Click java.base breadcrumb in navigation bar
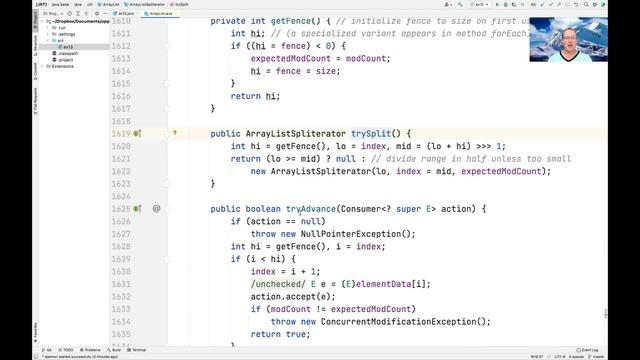Viewport: 640px width, 360px height. click(60, 4)
